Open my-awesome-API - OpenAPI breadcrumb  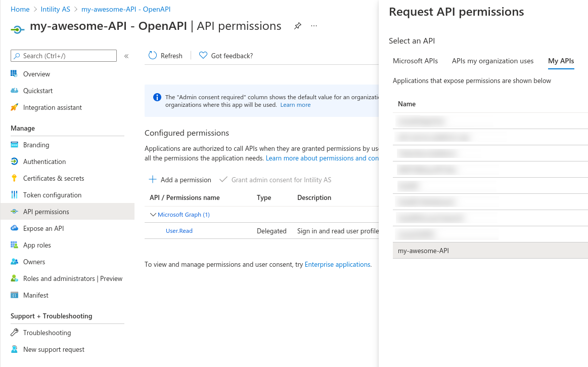[125, 9]
